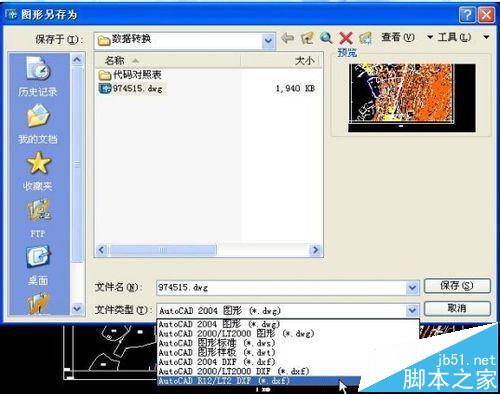
Task: Click the drawing preview thumbnail
Action: click(412, 97)
